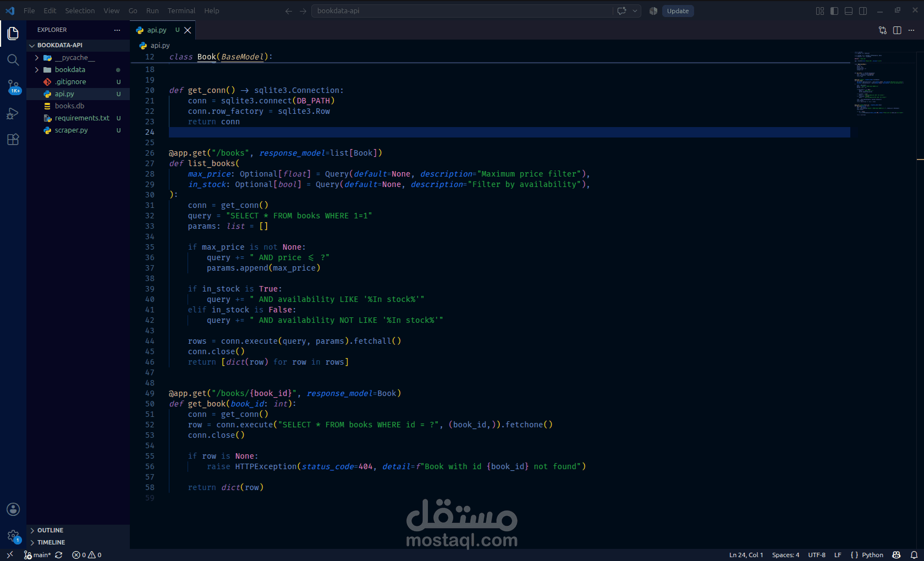924x561 pixels.
Task: Collapse the BOOKDATA-API folder section
Action: [78, 45]
